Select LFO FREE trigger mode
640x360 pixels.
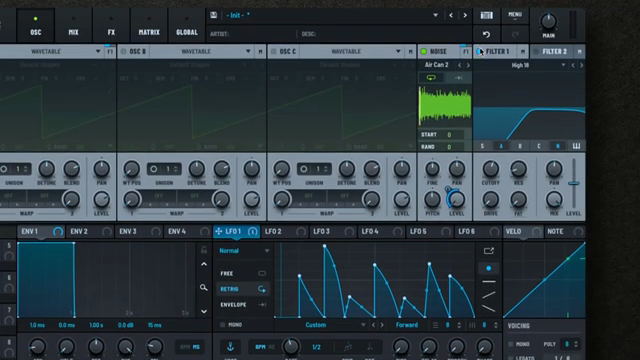coord(243,273)
